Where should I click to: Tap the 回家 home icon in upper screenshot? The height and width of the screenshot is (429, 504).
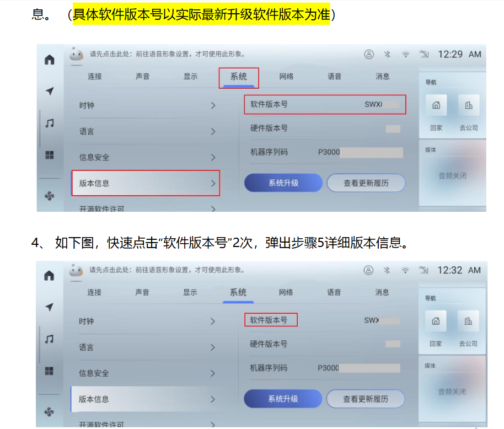pyautogui.click(x=436, y=105)
